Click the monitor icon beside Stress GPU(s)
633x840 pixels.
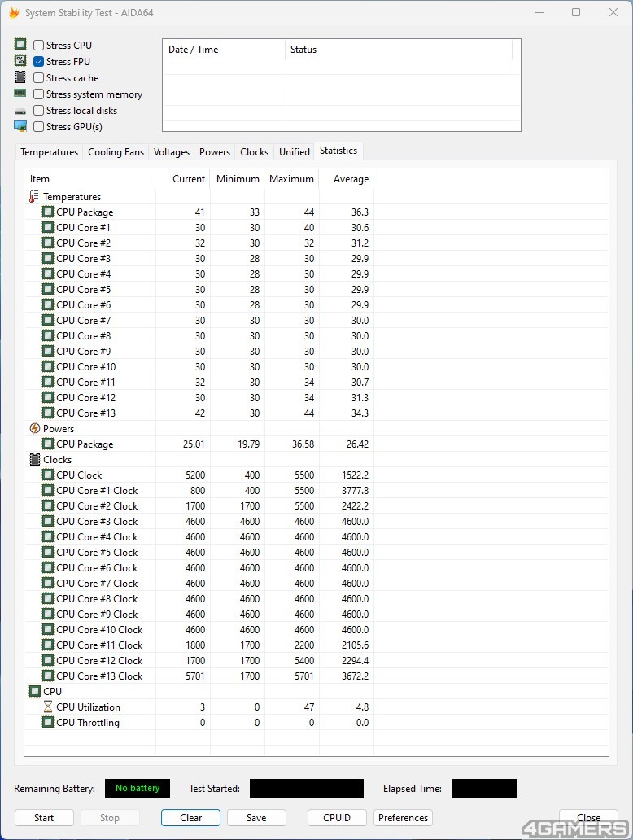(x=20, y=126)
